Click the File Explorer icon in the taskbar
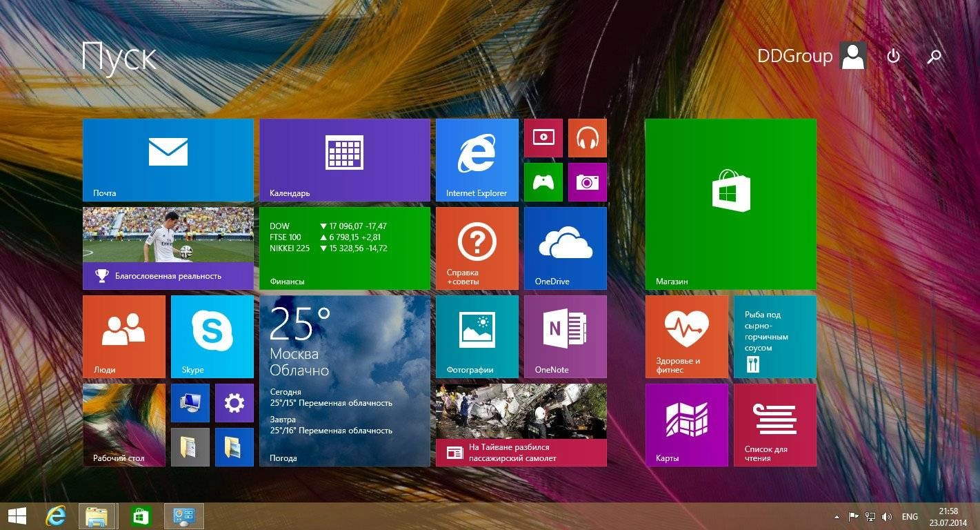980x530 pixels. coord(97,516)
